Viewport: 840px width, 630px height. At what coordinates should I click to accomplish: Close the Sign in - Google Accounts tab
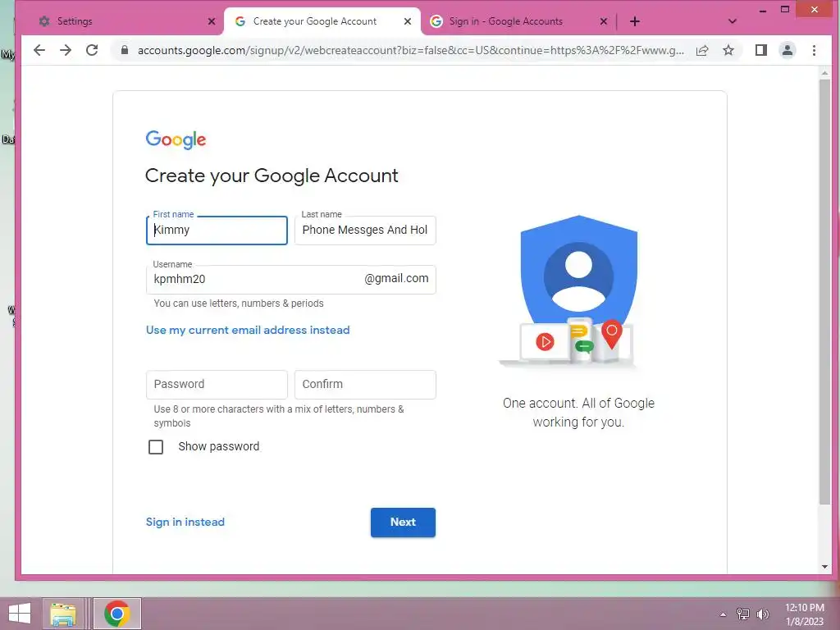coord(604,21)
